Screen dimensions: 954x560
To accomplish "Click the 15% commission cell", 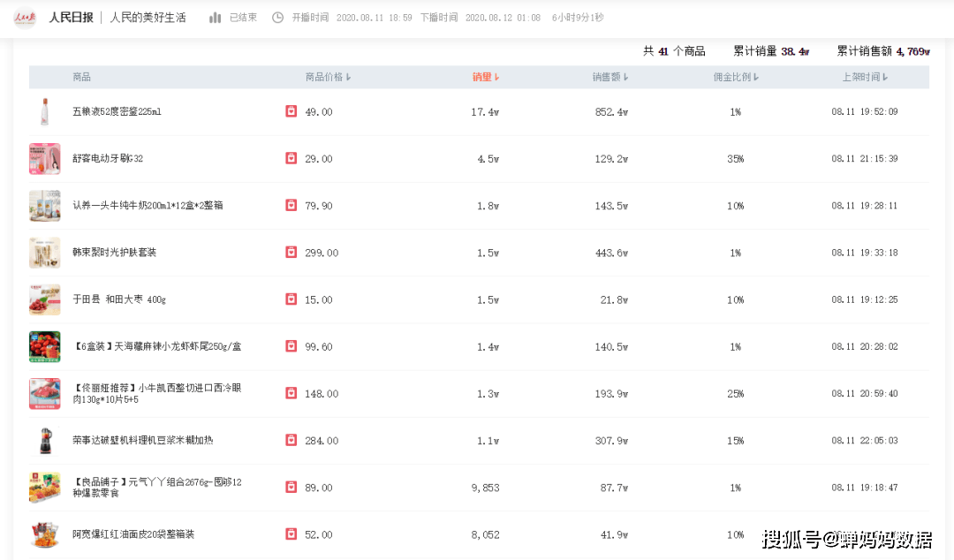I will pos(736,441).
